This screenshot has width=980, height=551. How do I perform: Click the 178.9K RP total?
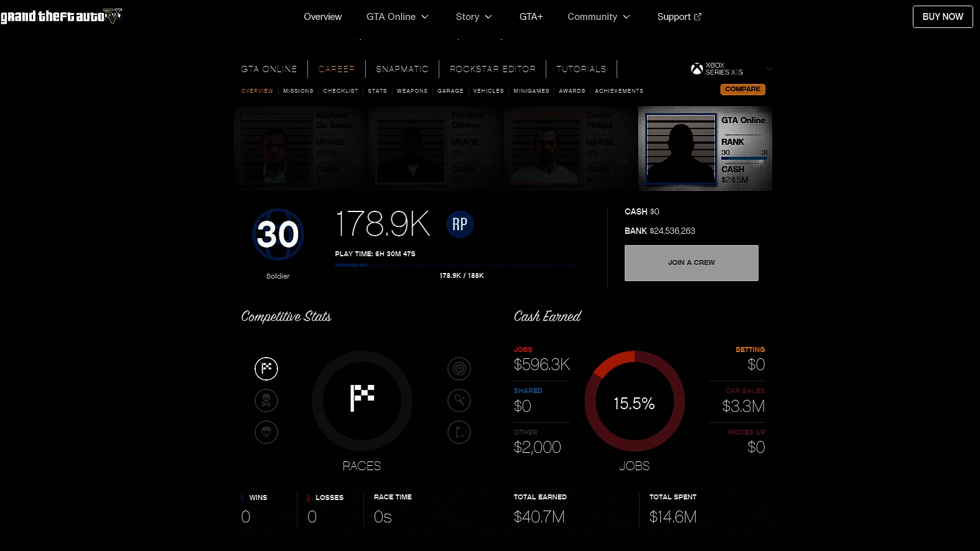coord(383,224)
